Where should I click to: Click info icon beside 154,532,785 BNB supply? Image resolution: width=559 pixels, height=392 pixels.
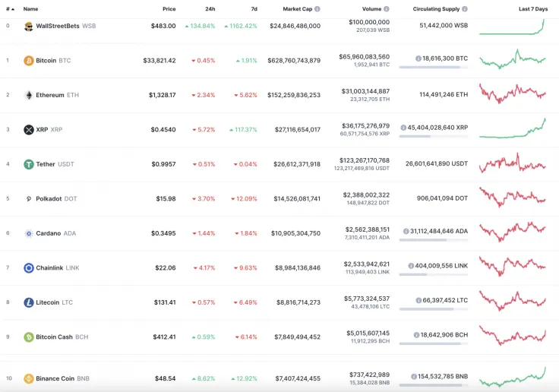(413, 377)
